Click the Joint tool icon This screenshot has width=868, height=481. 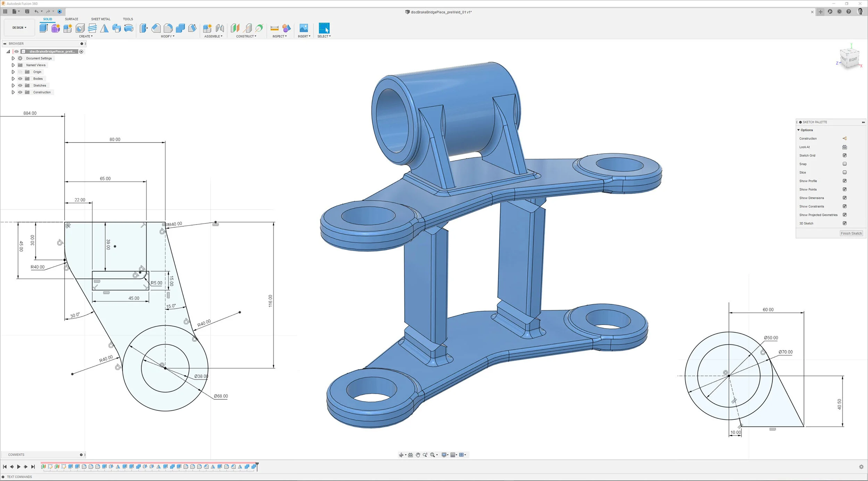220,28
